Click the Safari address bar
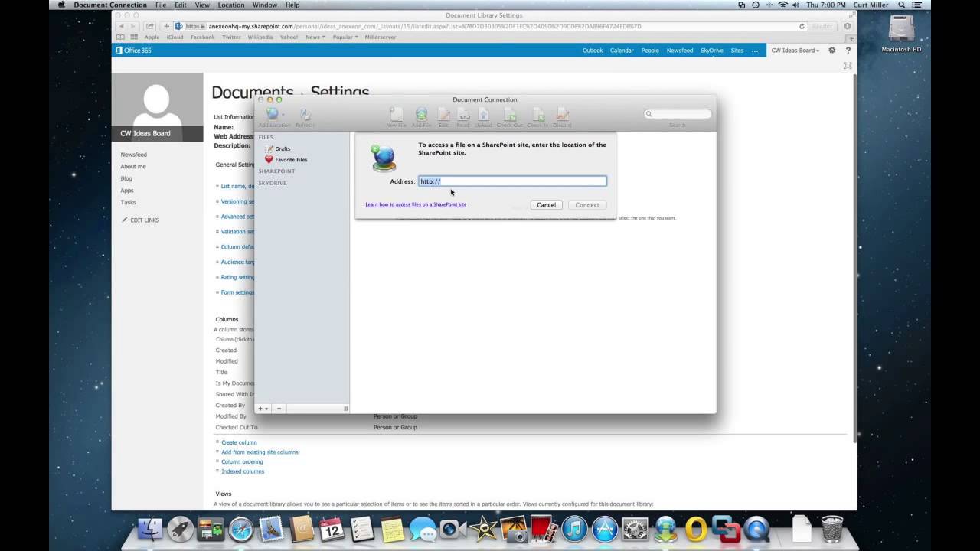 pyautogui.click(x=490, y=26)
